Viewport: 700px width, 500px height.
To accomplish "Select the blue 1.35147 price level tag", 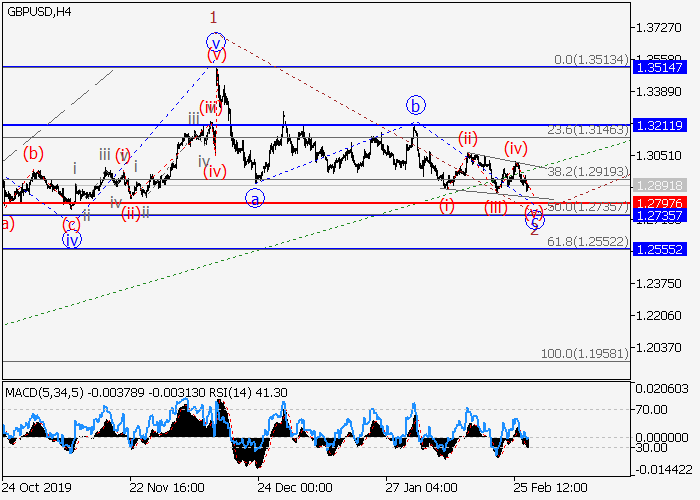I will click(664, 68).
